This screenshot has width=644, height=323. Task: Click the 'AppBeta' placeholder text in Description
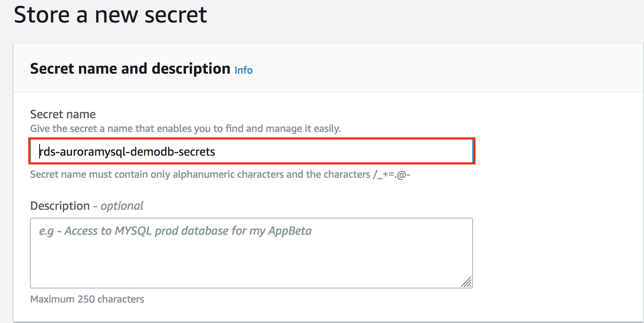tap(293, 231)
